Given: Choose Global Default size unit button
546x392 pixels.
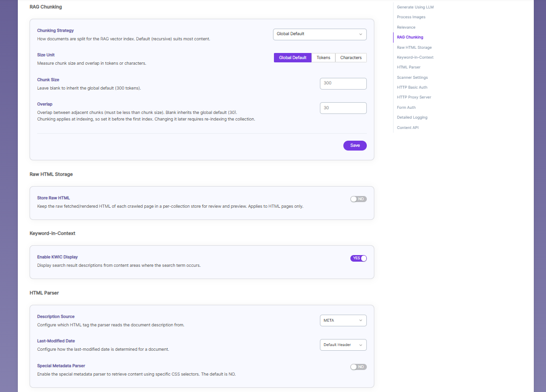Looking at the screenshot, I should [293, 58].
